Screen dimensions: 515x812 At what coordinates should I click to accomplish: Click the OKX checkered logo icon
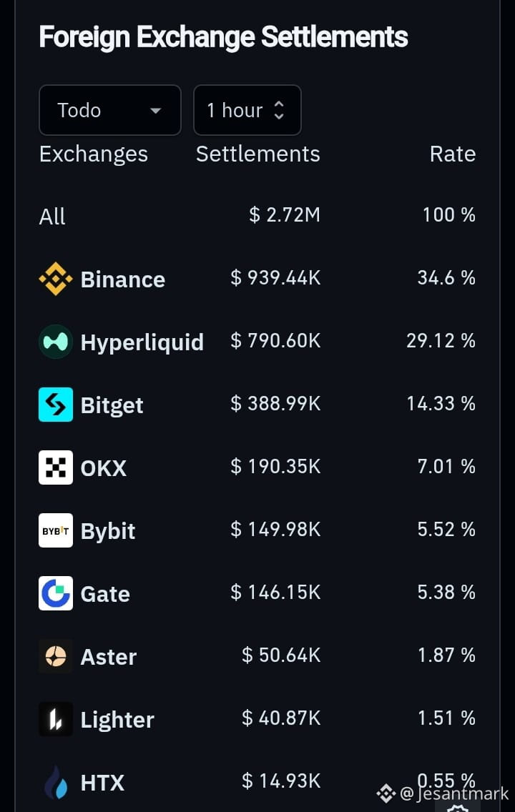point(56,467)
